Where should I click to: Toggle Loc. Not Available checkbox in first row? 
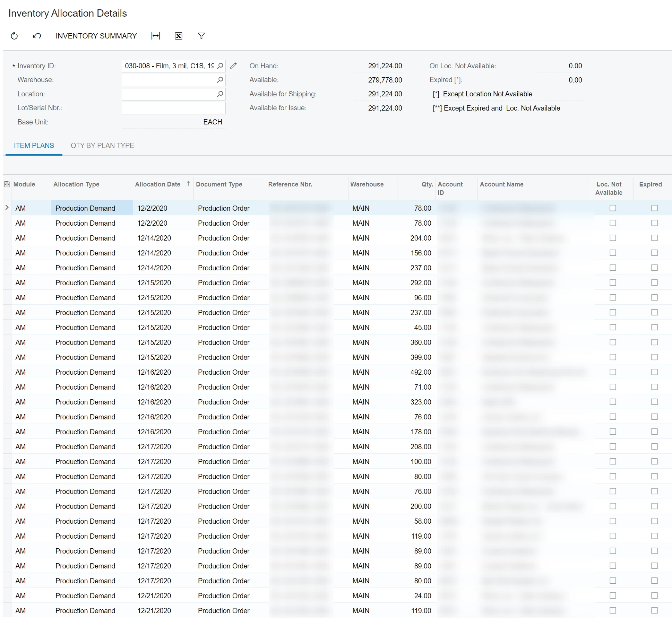(x=613, y=208)
